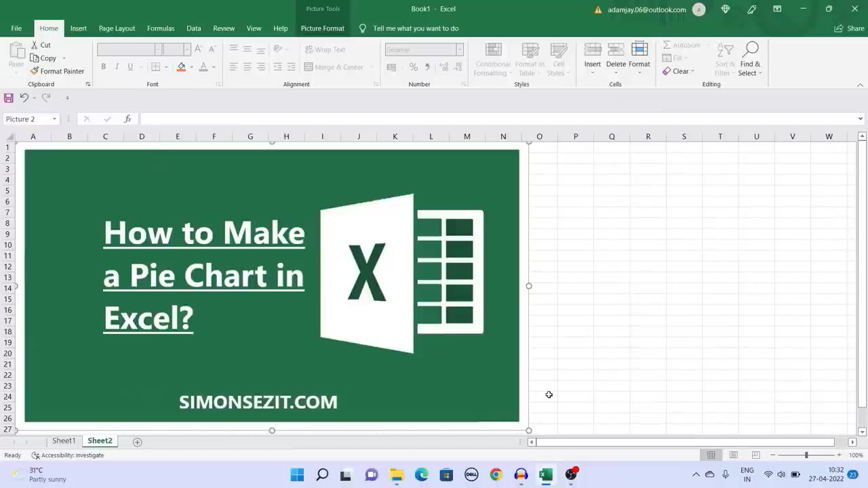The width and height of the screenshot is (868, 488).
Task: Click the user account avatar
Action: pos(698,9)
